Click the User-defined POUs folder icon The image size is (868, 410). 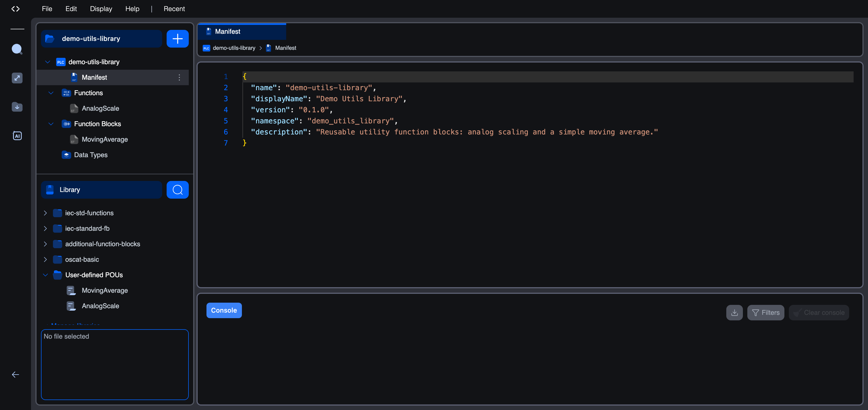click(58, 275)
